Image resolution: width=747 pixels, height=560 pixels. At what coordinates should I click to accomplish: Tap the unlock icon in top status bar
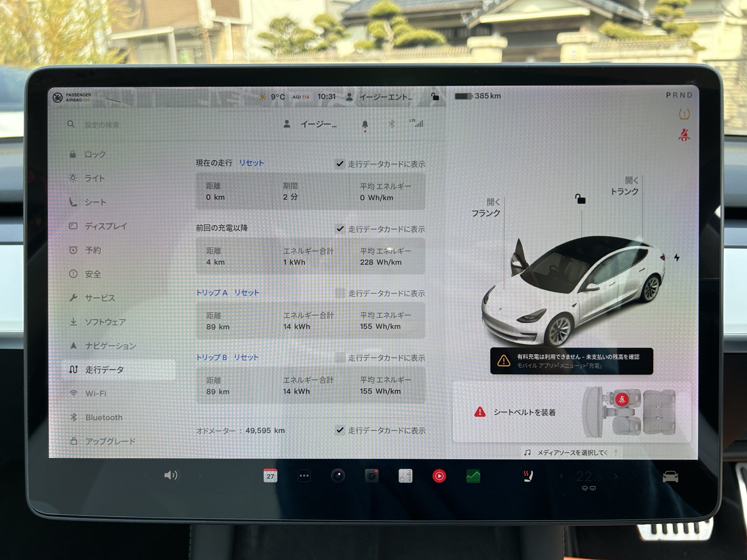tap(435, 97)
